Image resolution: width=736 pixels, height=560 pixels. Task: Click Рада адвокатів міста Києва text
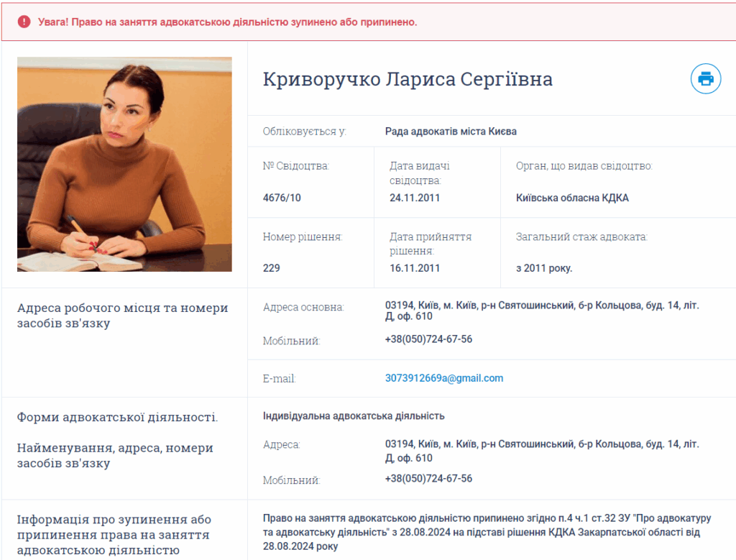pyautogui.click(x=451, y=132)
